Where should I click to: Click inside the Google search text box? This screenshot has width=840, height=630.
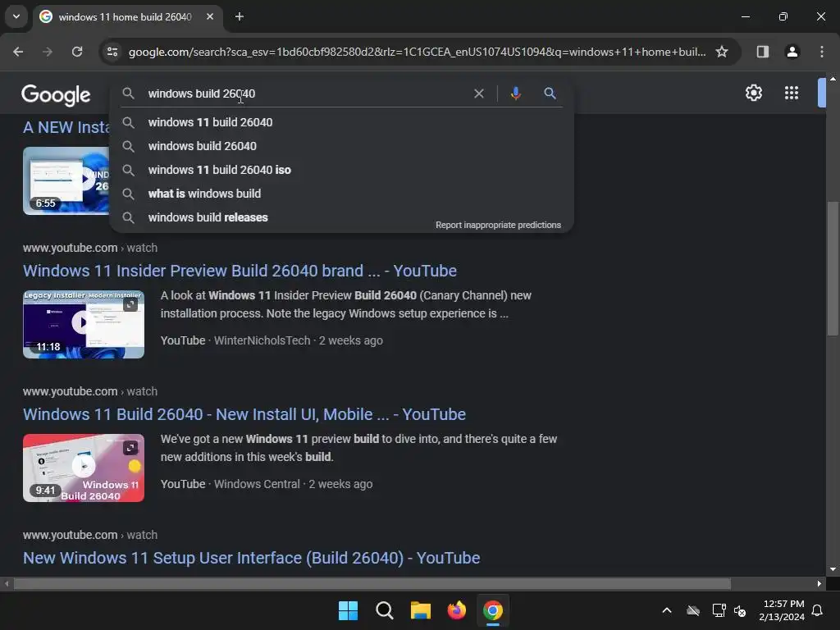tap(305, 94)
